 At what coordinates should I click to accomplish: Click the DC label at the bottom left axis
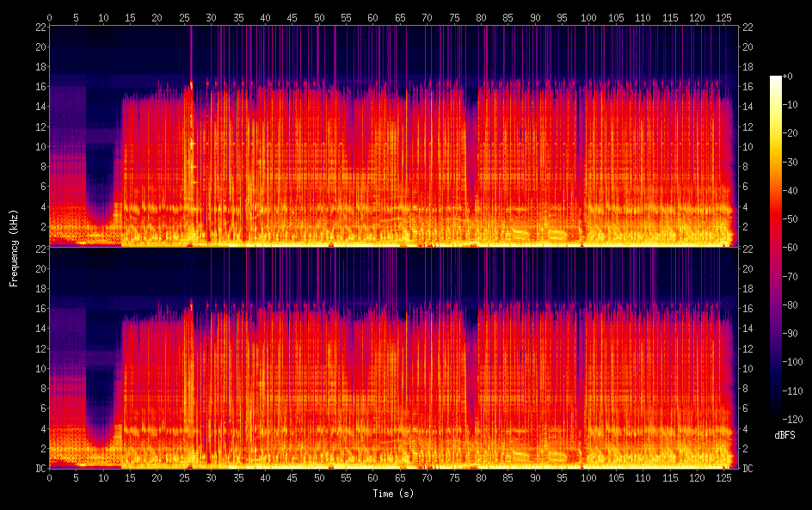tap(41, 469)
